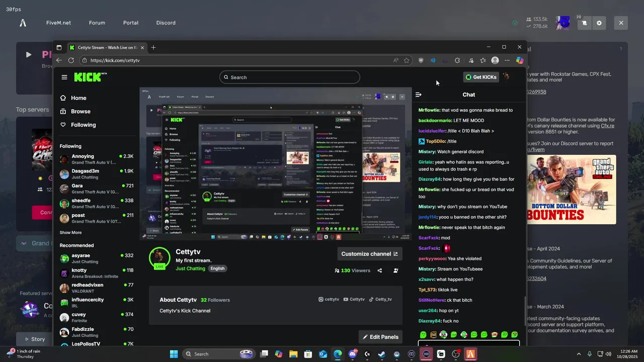Click the user icon beside share
The height and width of the screenshot is (362, 644).
(x=396, y=270)
